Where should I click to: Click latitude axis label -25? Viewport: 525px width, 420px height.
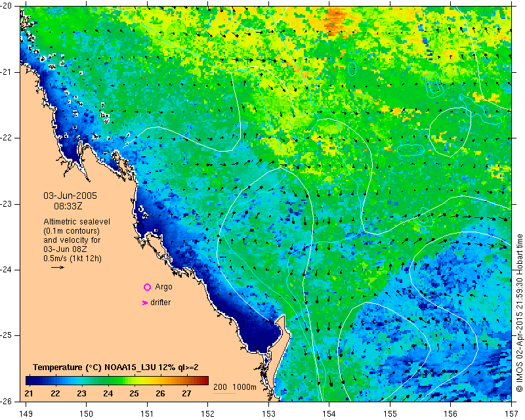[x=6, y=335]
